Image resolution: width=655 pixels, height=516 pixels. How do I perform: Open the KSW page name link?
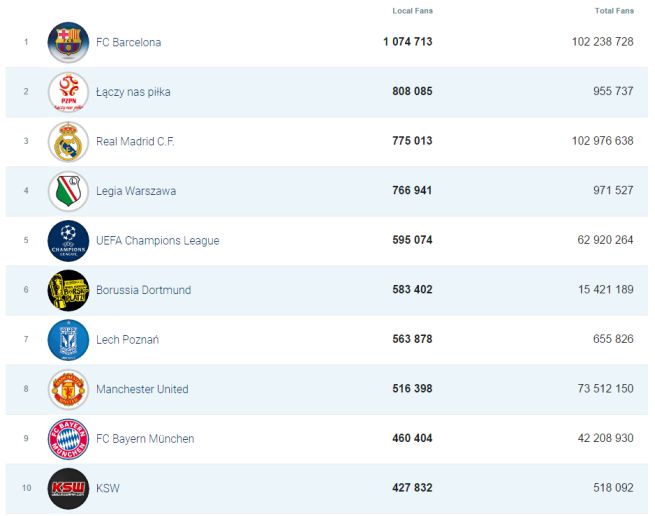point(108,488)
